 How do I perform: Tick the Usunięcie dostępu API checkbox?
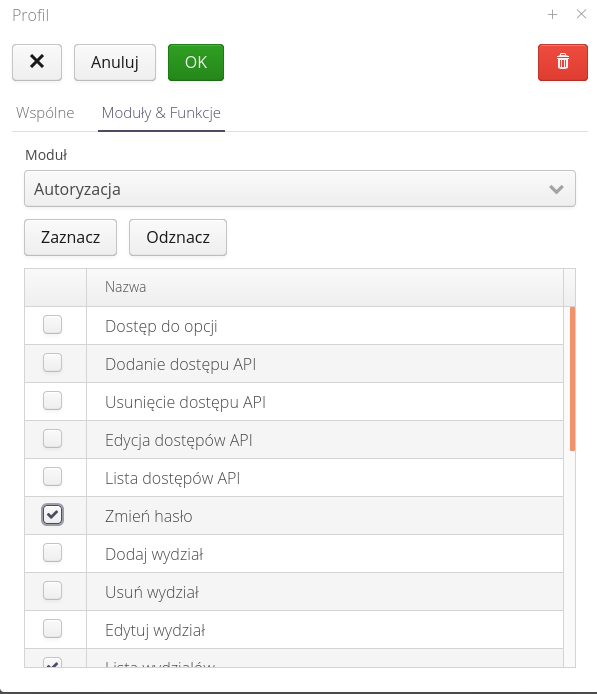tap(52, 401)
